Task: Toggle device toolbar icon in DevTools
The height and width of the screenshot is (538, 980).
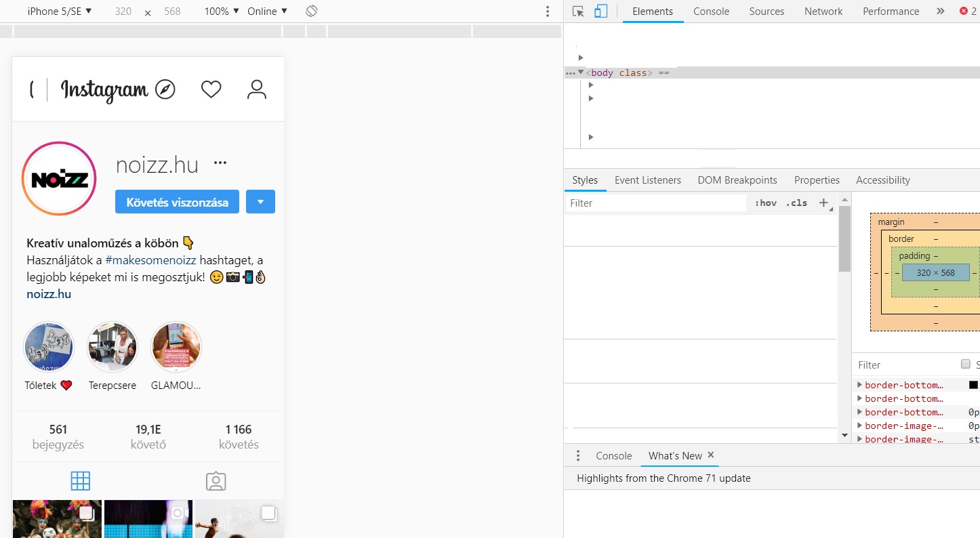Action: tap(600, 11)
